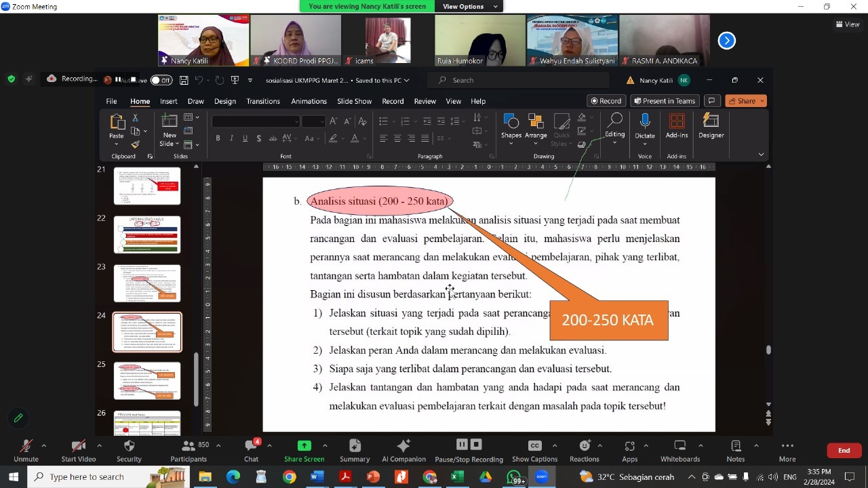Open the File menu
The width and height of the screenshot is (868, 488).
(111, 101)
